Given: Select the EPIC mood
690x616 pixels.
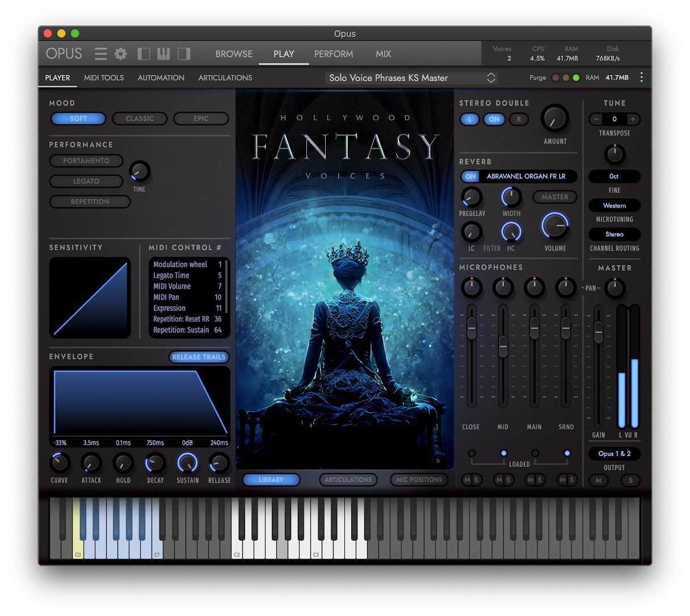Looking at the screenshot, I should [x=201, y=119].
